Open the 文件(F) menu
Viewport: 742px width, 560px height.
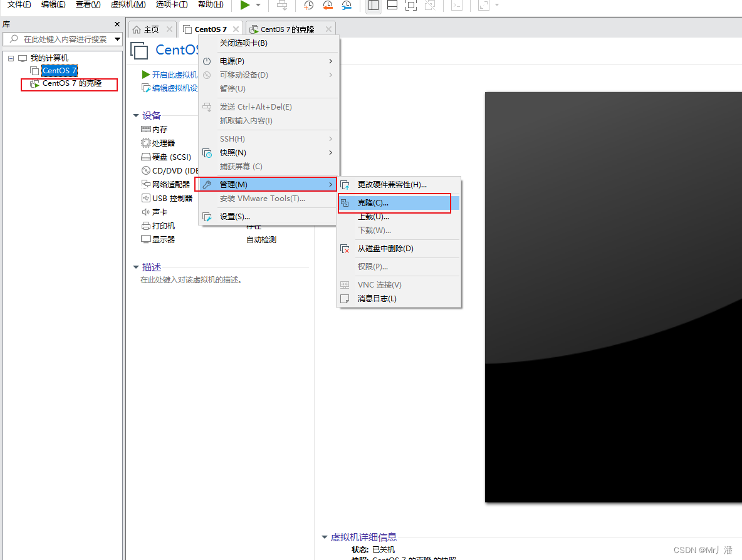[19, 4]
